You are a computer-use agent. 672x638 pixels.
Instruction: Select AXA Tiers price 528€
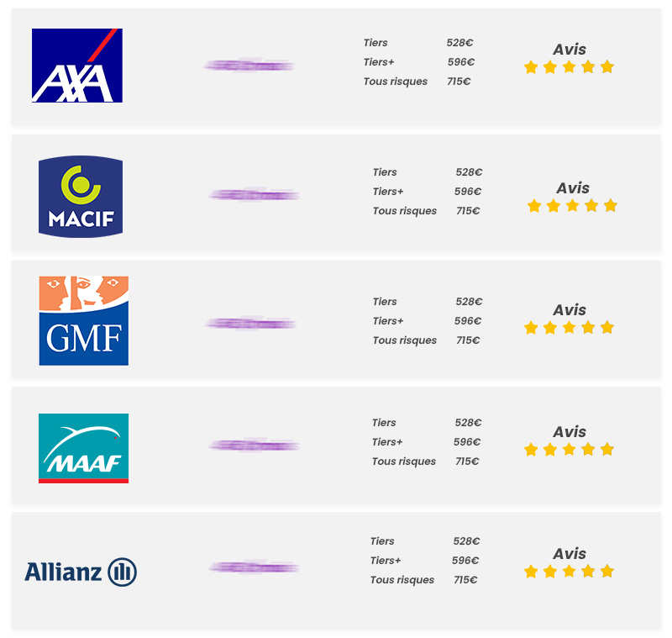[459, 43]
